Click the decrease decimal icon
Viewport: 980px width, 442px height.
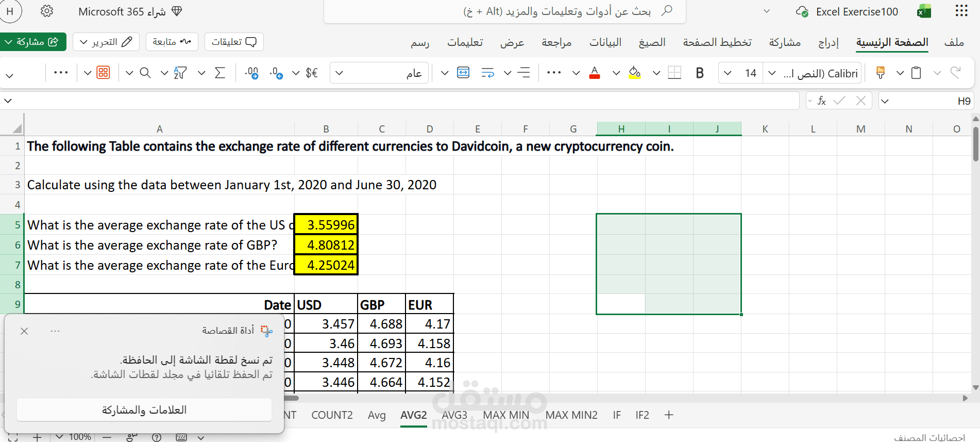tap(277, 73)
